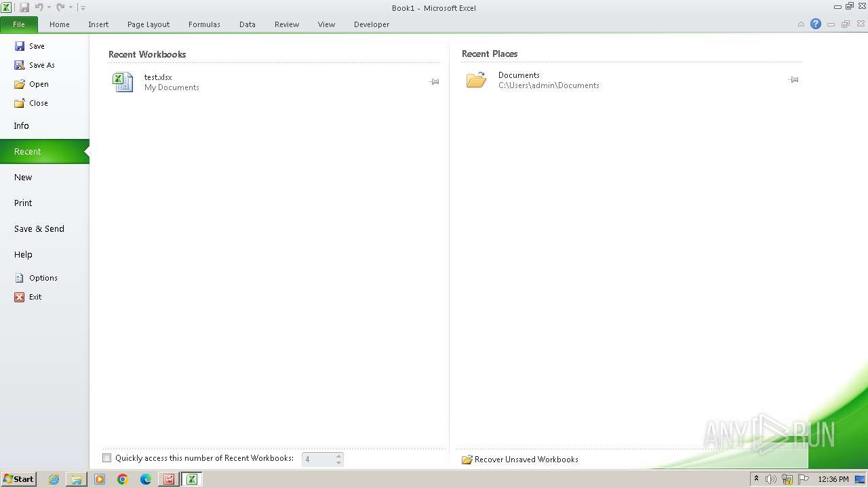The image size is (868, 488).
Task: Click the Redo arrow in the title bar
Action: pyautogui.click(x=60, y=7)
